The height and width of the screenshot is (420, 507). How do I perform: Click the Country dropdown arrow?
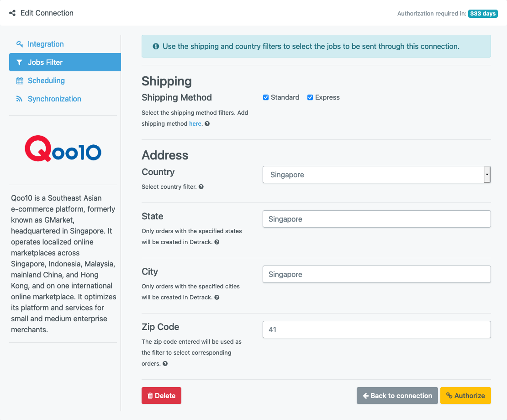click(487, 175)
